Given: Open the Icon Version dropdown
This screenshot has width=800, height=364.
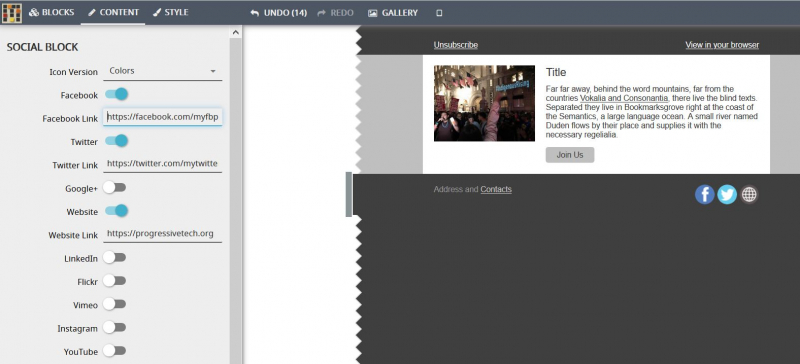Looking at the screenshot, I should coord(162,71).
